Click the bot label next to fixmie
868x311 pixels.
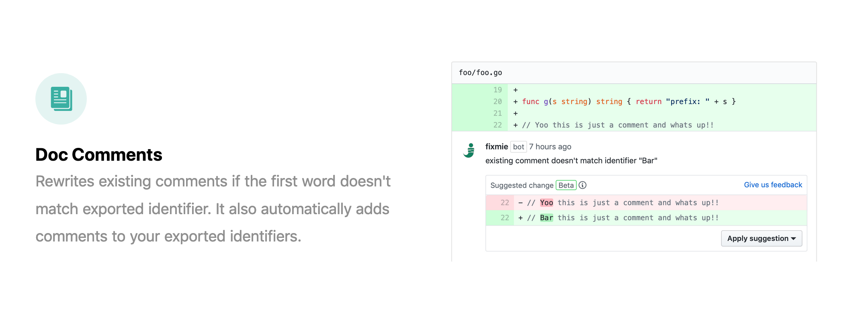point(518,147)
